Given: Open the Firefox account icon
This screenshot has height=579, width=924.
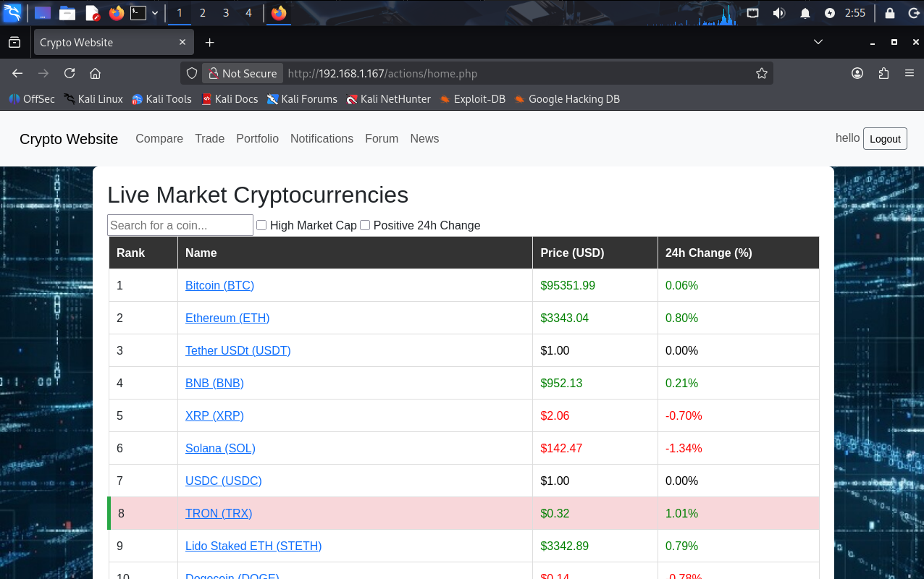Looking at the screenshot, I should click(x=857, y=73).
